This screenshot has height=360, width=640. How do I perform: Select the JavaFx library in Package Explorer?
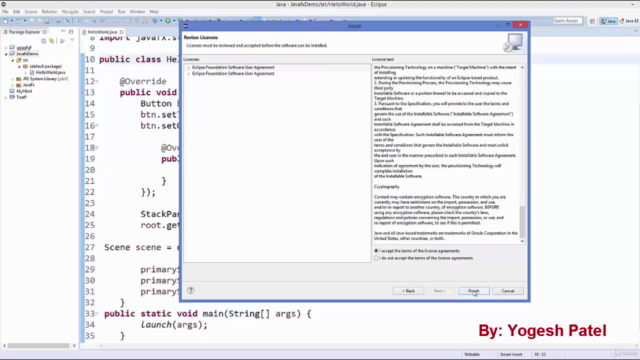[29, 85]
